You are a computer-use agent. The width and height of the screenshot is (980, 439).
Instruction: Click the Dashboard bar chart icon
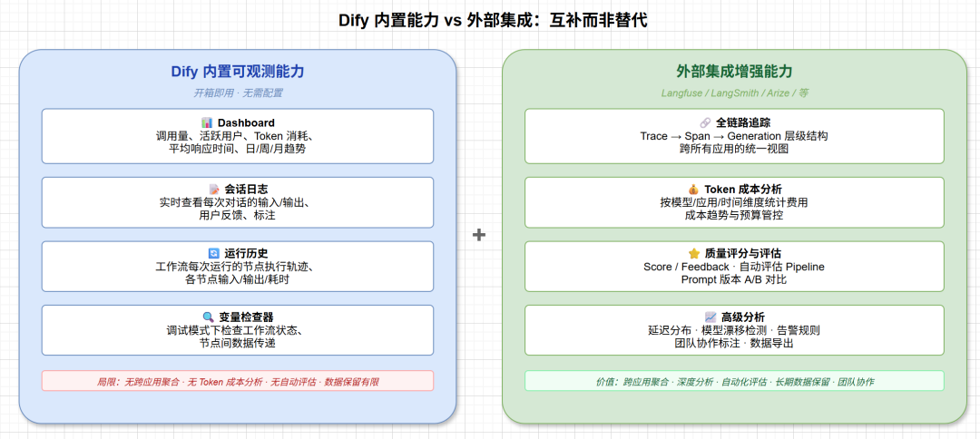coord(207,123)
